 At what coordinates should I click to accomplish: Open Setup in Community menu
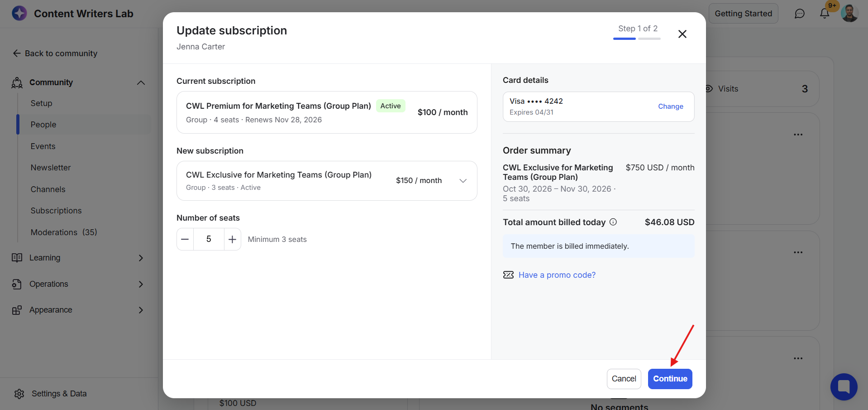[42, 103]
